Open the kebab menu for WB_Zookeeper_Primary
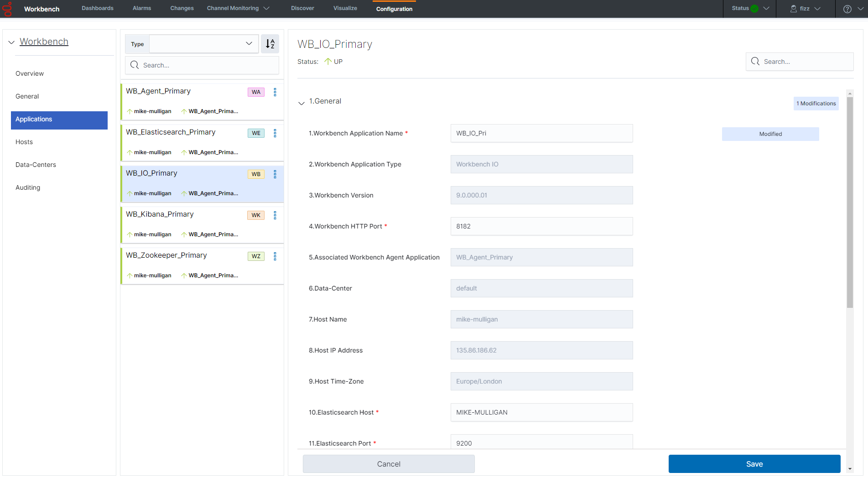Viewport: 868px width, 483px height. (275, 256)
